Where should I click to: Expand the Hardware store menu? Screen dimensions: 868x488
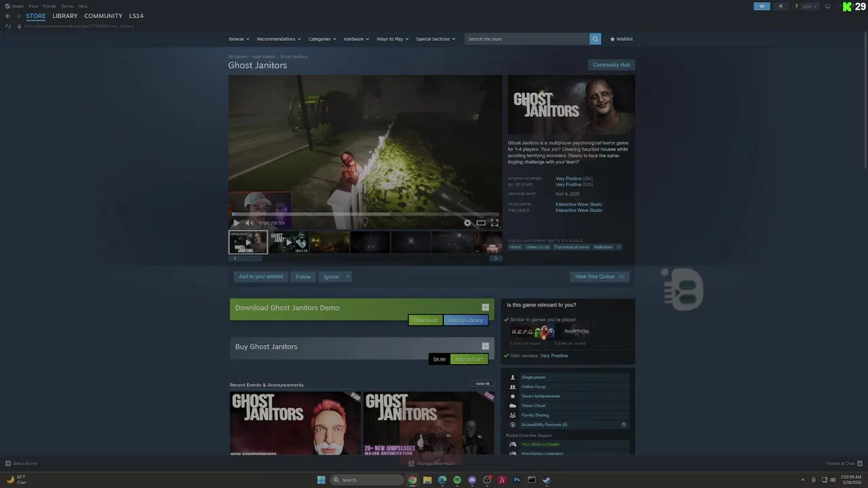[x=356, y=39]
